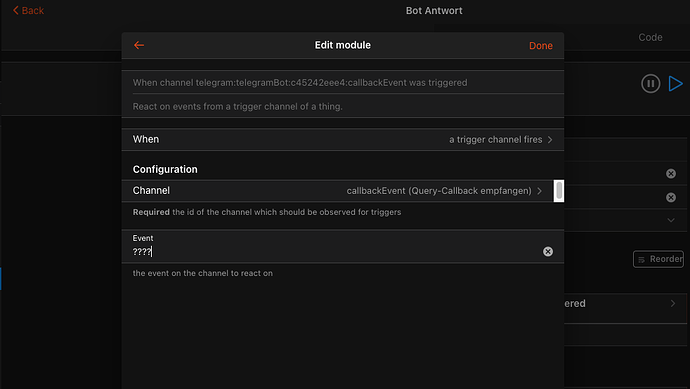Open the Channel selection row
This screenshot has width=690, height=389.
tap(338, 191)
